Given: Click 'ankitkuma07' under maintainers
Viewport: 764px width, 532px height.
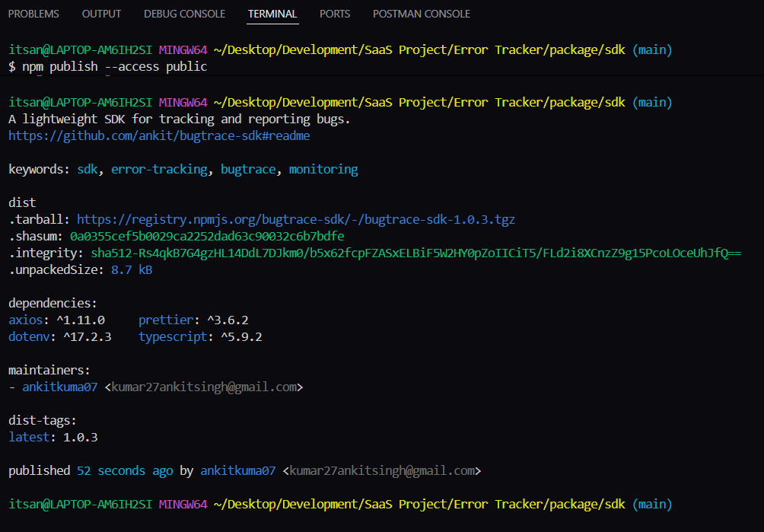Looking at the screenshot, I should pyautogui.click(x=60, y=387).
